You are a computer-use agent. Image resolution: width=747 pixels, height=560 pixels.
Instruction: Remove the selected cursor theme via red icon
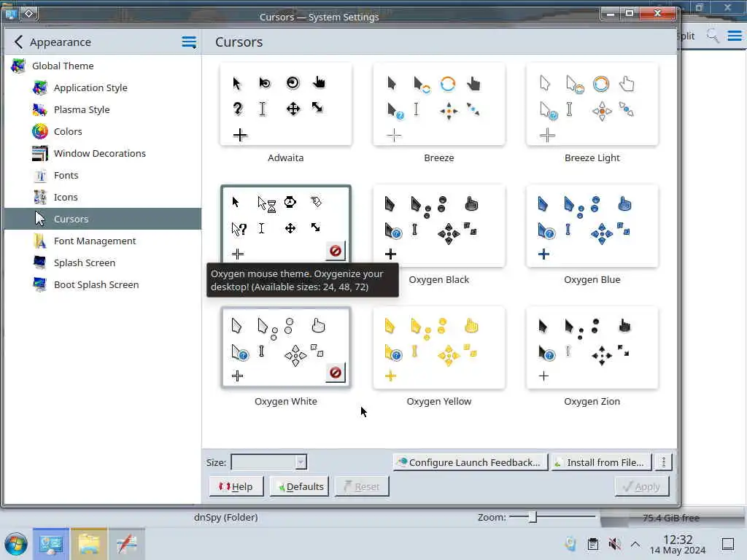point(336,251)
